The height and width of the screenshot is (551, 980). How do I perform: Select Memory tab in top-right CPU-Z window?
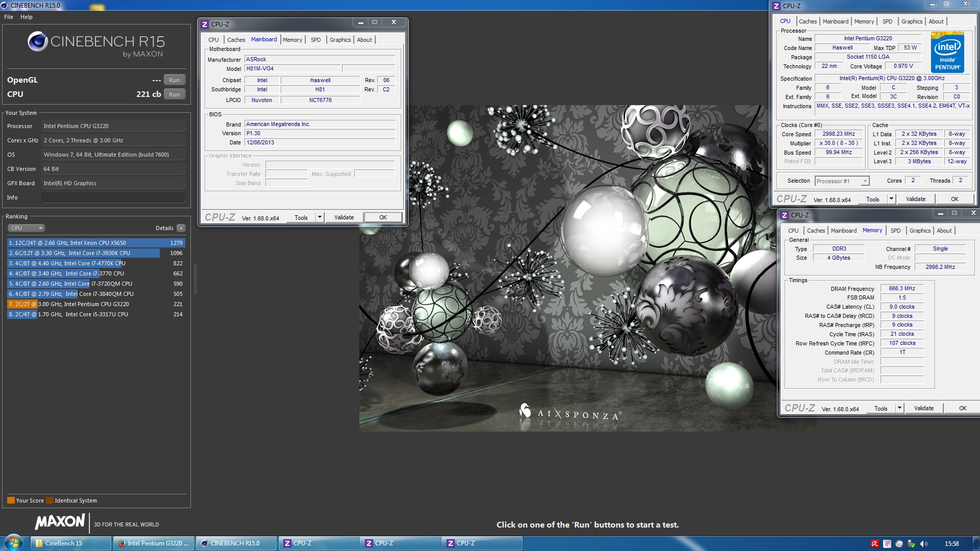(x=864, y=21)
